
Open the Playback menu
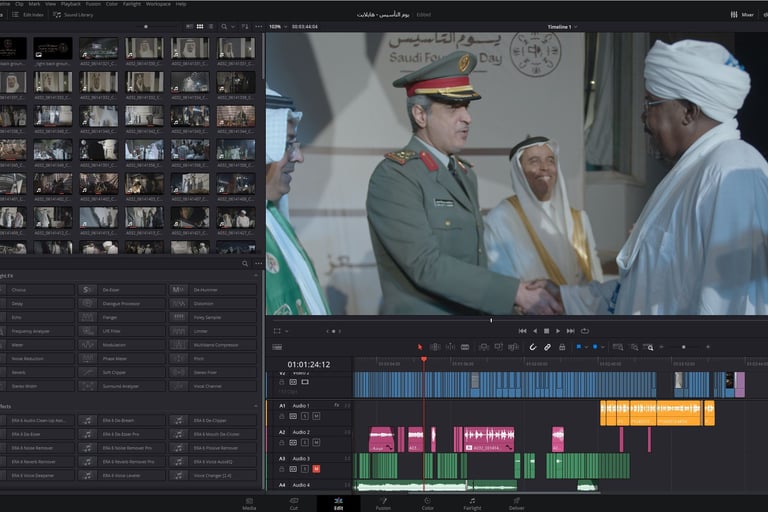pos(71,3)
